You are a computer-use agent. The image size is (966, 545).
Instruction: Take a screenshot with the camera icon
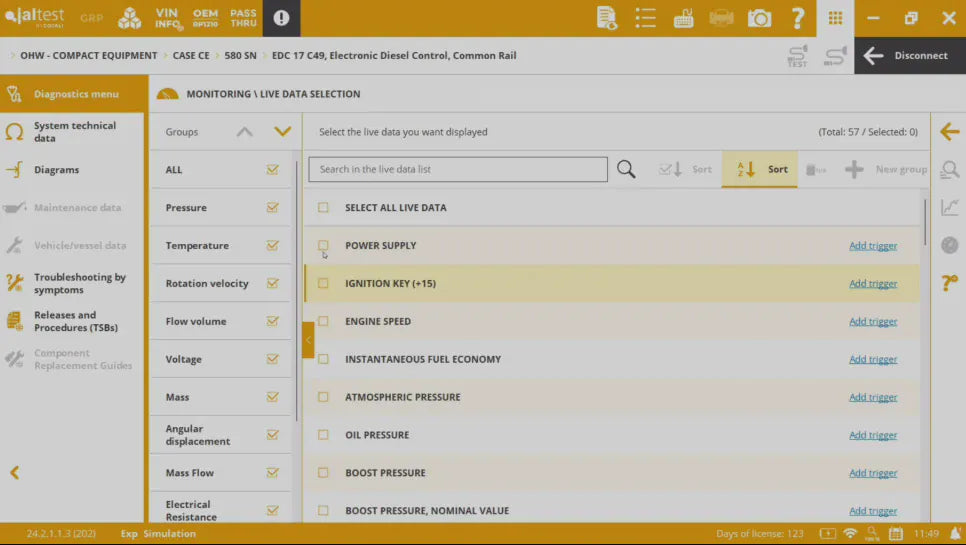pyautogui.click(x=759, y=18)
